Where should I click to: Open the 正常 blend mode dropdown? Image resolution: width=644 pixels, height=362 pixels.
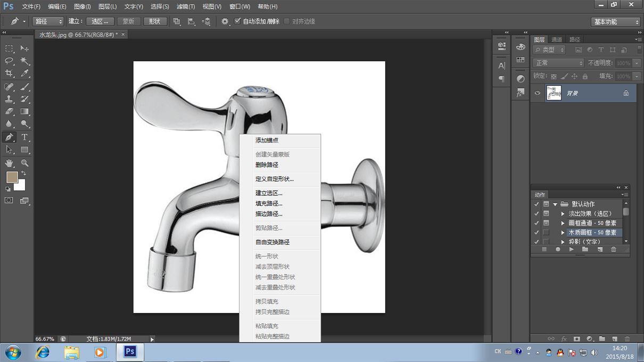(x=558, y=63)
